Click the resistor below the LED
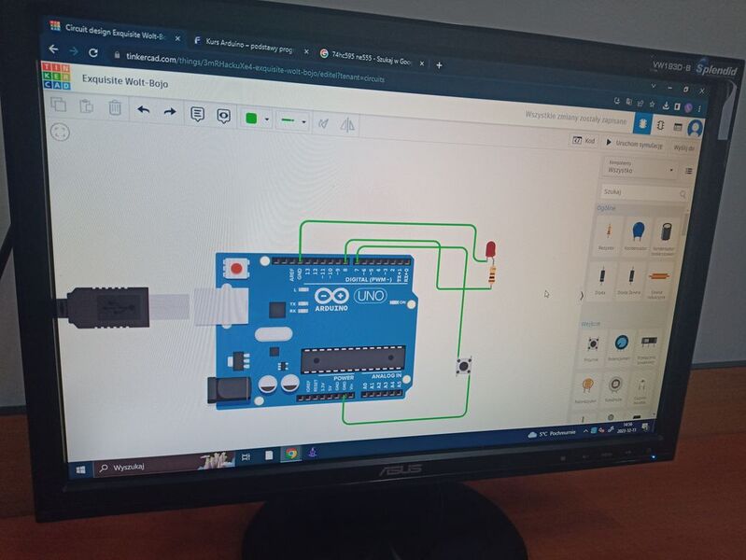Viewport: 746px width, 560px height. tap(492, 274)
